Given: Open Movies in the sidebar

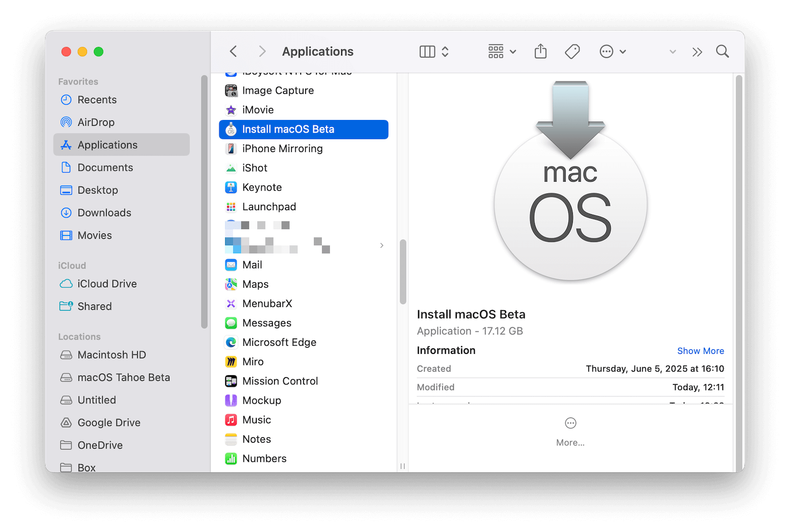Looking at the screenshot, I should tap(121, 235).
